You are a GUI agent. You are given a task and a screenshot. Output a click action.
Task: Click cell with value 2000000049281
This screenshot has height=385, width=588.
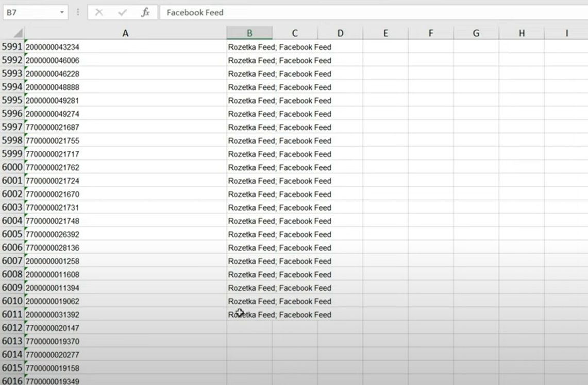(126, 100)
